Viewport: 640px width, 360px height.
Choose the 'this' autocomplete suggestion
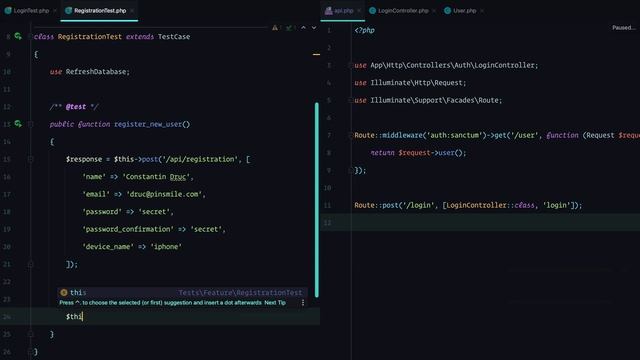182,292
